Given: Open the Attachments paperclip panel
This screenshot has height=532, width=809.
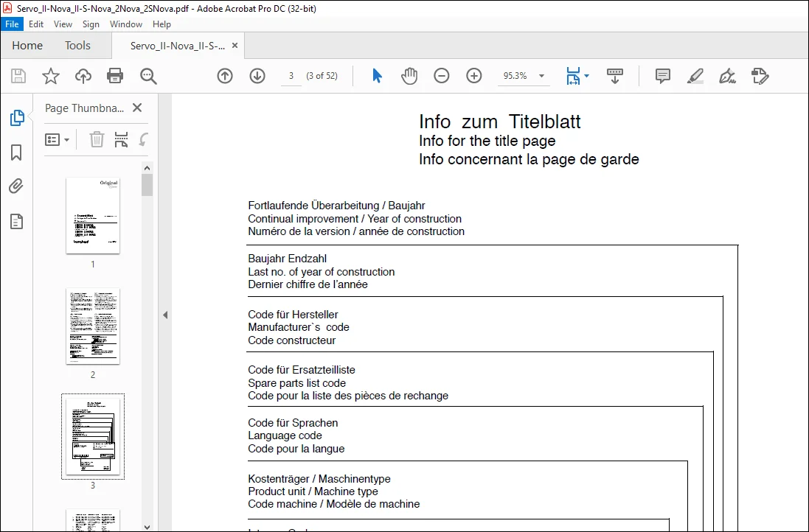Looking at the screenshot, I should 16,186.
